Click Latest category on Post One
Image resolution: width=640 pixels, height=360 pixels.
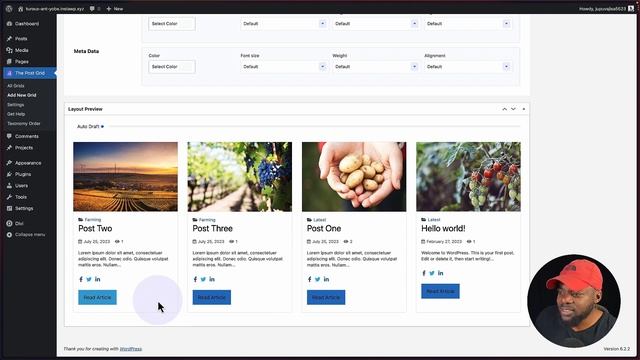[320, 220]
